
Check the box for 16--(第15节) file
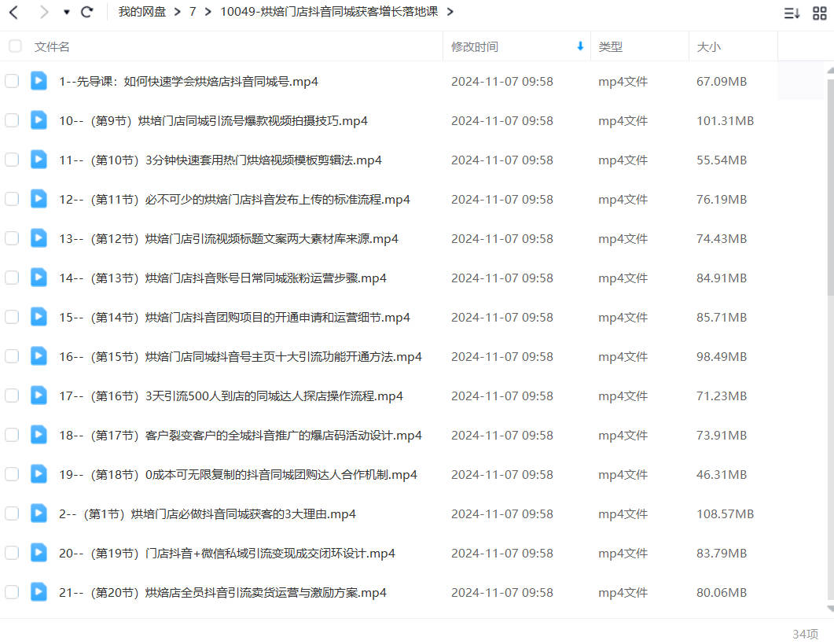point(12,356)
